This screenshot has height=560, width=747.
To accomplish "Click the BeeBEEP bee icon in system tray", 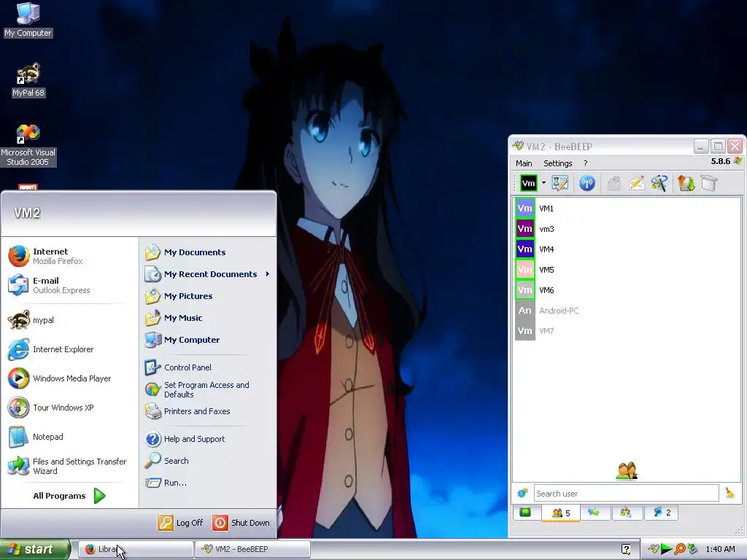I will click(x=654, y=549).
